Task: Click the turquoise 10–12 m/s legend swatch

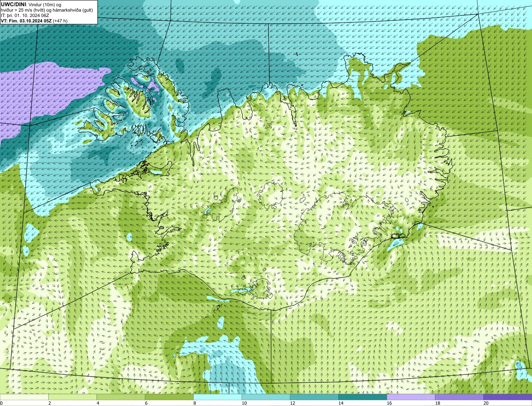Action: pos(266,397)
